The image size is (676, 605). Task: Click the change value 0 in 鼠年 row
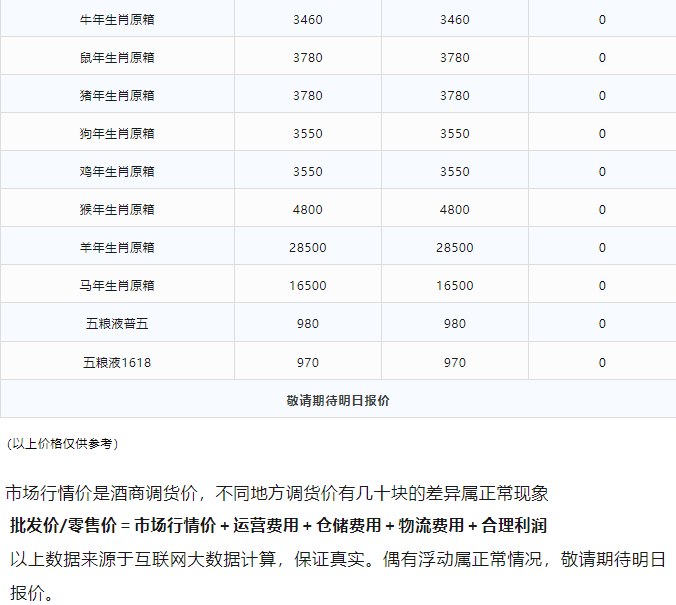pyautogui.click(x=602, y=58)
